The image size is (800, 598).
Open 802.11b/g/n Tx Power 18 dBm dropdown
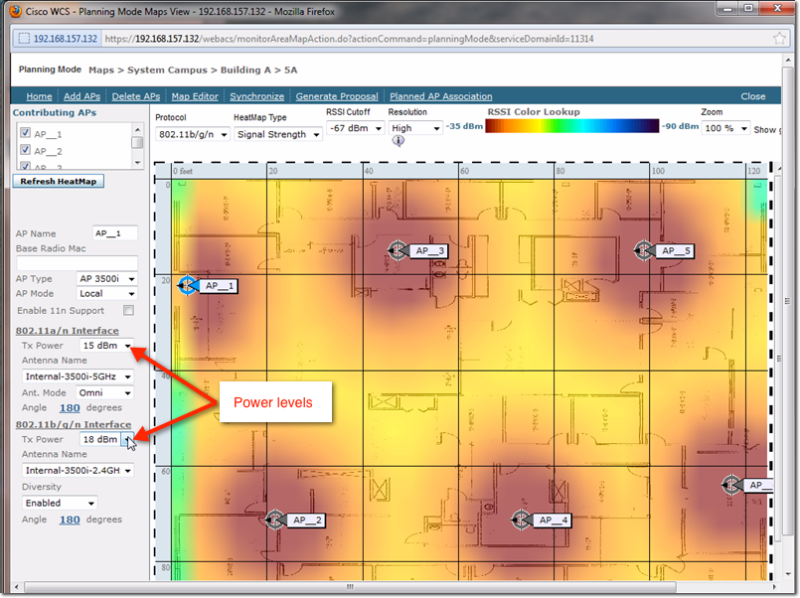click(x=106, y=439)
